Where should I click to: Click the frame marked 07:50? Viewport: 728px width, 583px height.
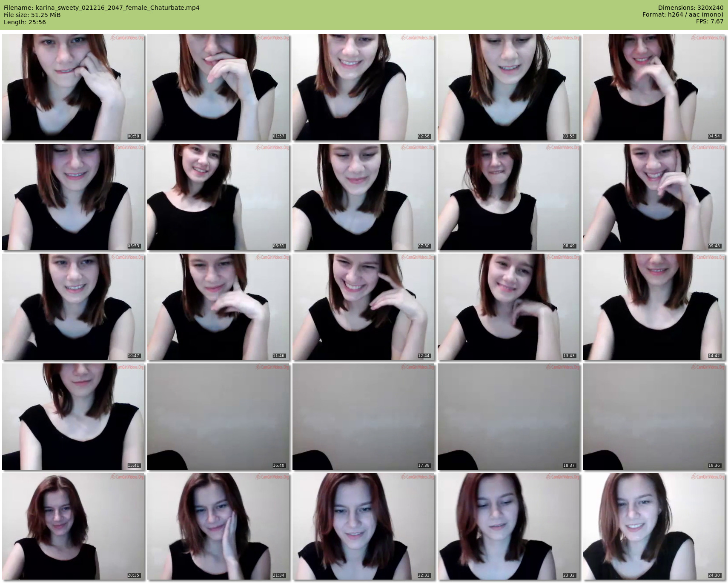364,197
